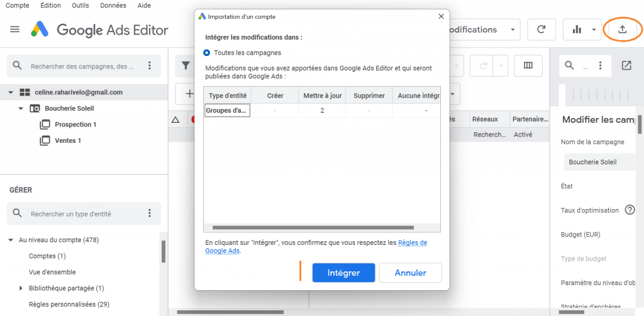Select Vue d'ensemble in the manage list
The width and height of the screenshot is (644, 316).
pos(52,272)
